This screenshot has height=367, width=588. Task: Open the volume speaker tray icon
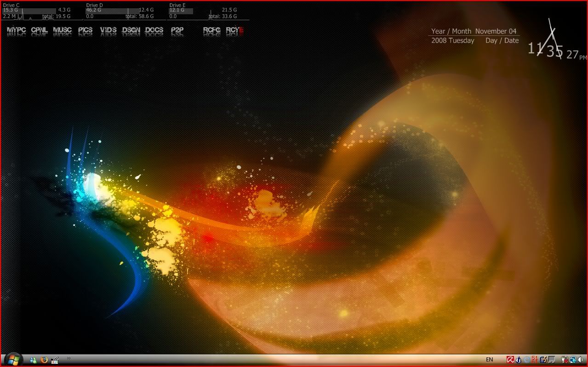pos(580,360)
